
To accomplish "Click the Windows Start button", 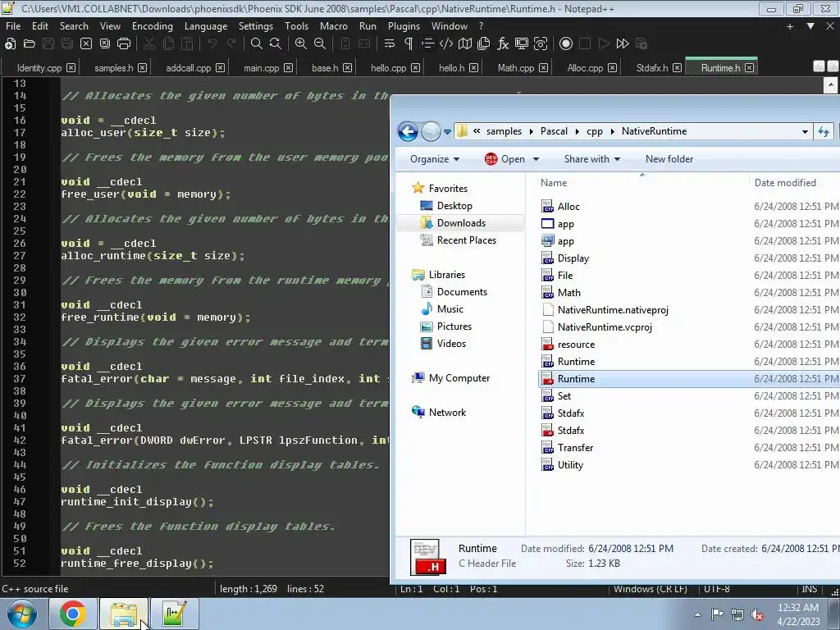I will [22, 614].
